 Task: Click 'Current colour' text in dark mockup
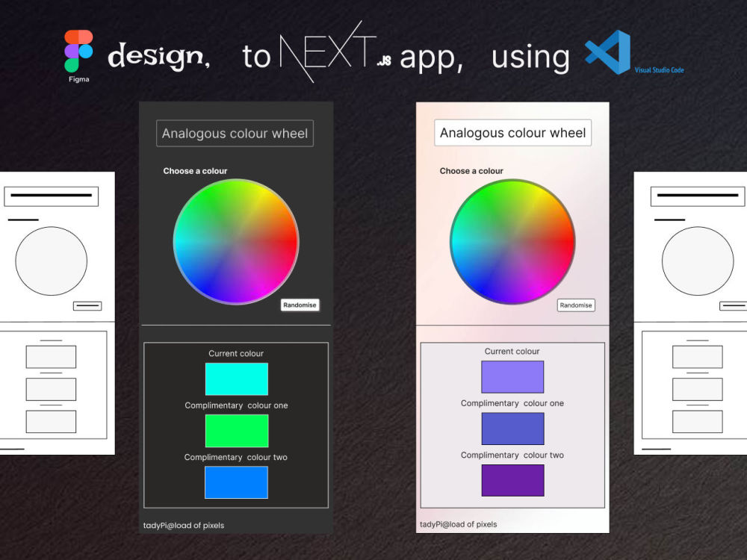[236, 353]
